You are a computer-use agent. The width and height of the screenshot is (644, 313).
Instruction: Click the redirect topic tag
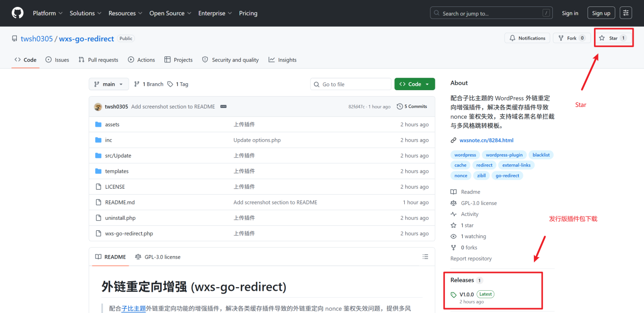click(x=484, y=165)
